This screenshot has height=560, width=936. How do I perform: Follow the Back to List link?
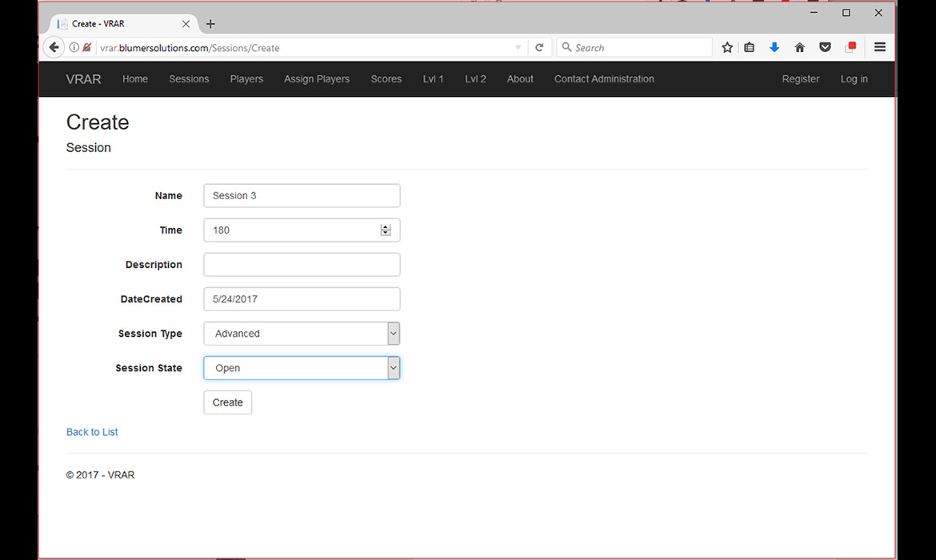point(92,432)
